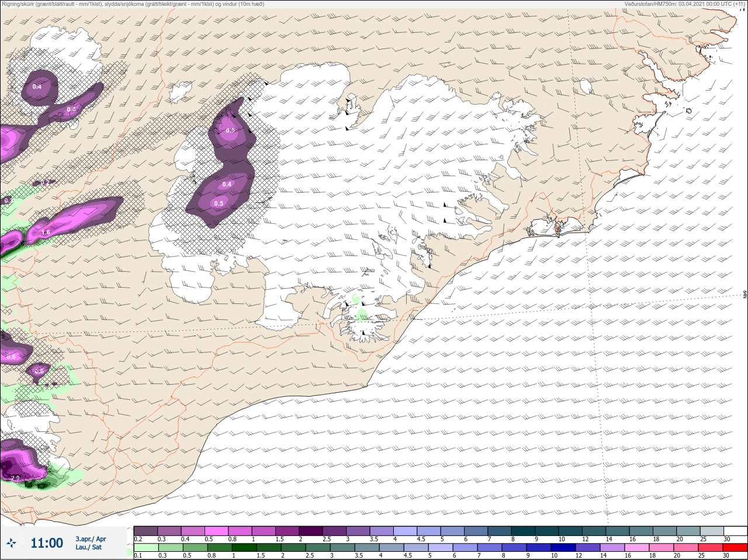Pick lower-row red swatch at 30

point(735,547)
